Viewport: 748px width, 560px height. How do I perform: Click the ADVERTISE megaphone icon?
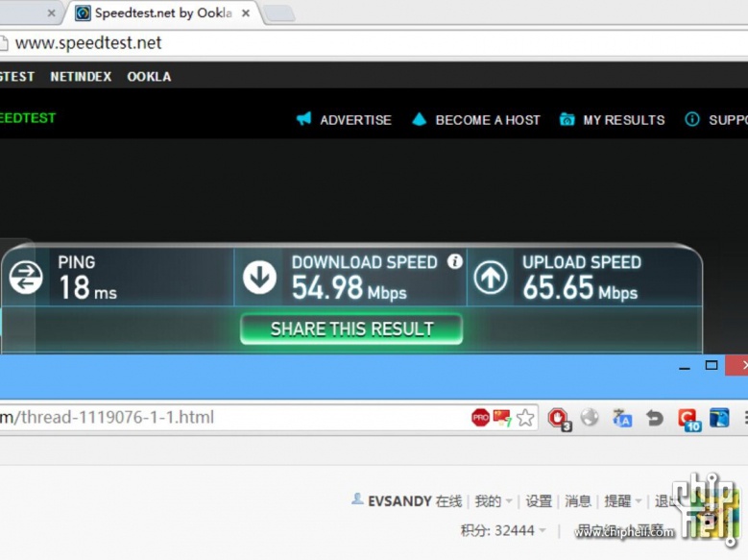click(x=303, y=118)
